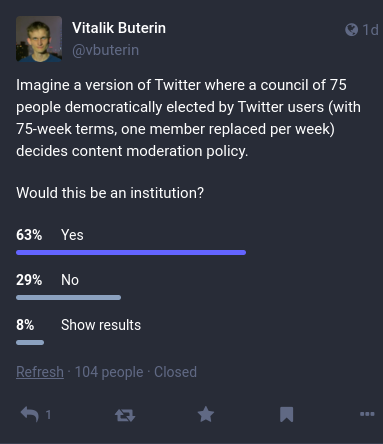Click the 8% Show results bar
The width and height of the screenshot is (383, 444).
(x=30, y=343)
